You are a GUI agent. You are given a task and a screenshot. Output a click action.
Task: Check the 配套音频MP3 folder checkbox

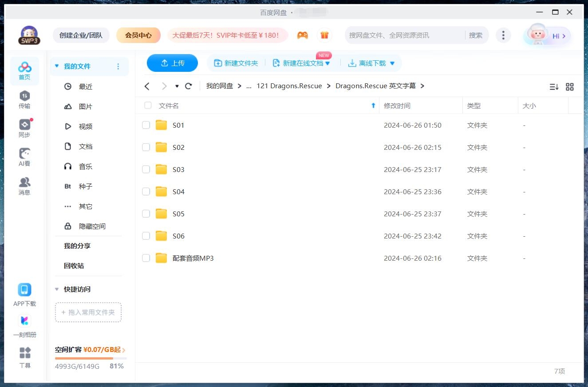146,258
